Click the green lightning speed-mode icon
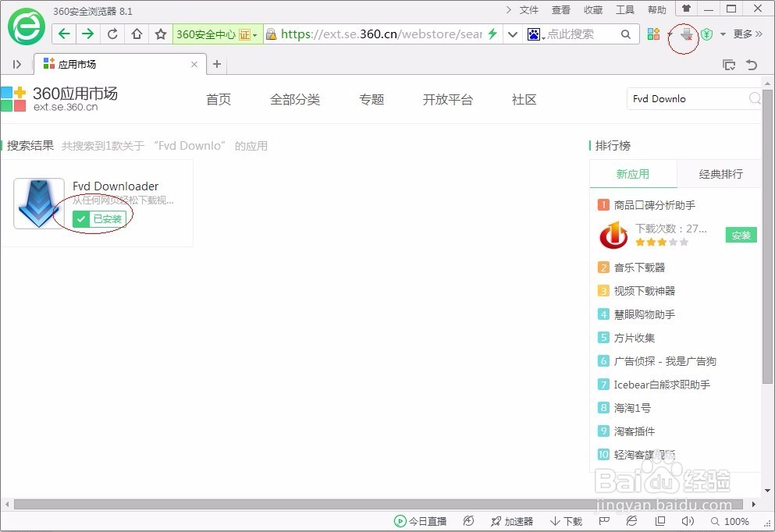The height and width of the screenshot is (532, 775). pyautogui.click(x=492, y=34)
